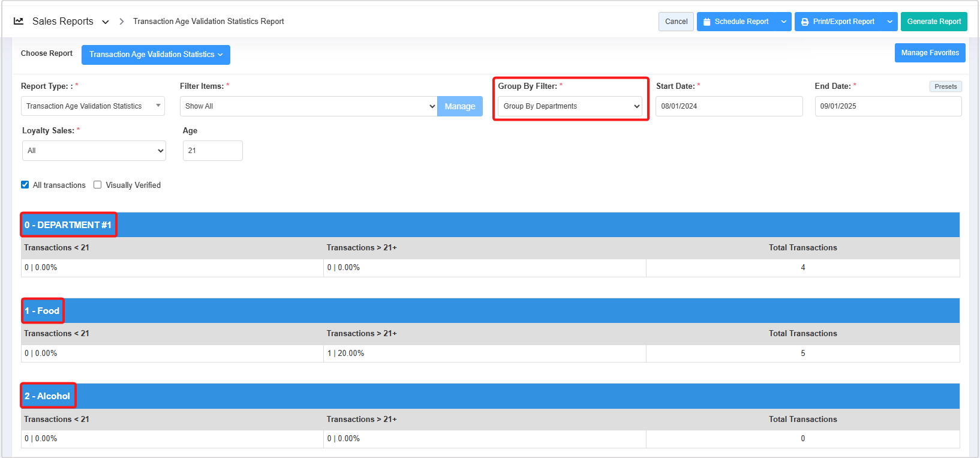Open the Print/Export Report dropdown arrow
980x458 pixels.
[890, 22]
